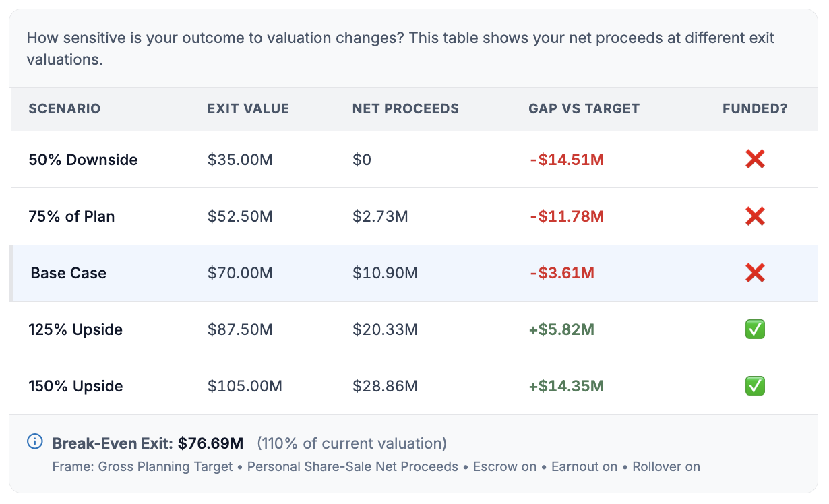Viewport: 829px width, 504px height.
Task: Click the red X in the 75% of Plan row
Action: click(755, 216)
